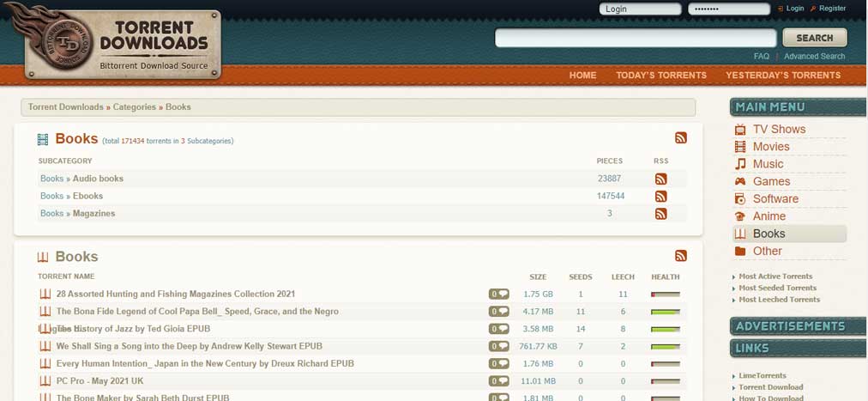Open Ebooks subcategory
This screenshot has height=401, width=868.
coord(87,196)
